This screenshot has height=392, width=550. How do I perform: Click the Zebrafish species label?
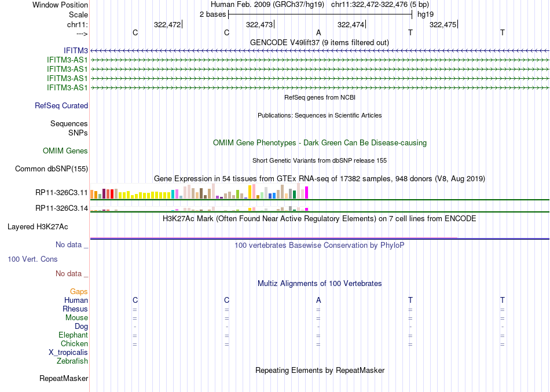[x=72, y=361]
